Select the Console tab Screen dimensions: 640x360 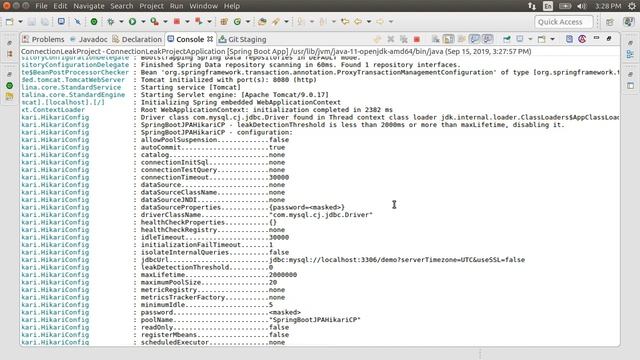(186, 39)
